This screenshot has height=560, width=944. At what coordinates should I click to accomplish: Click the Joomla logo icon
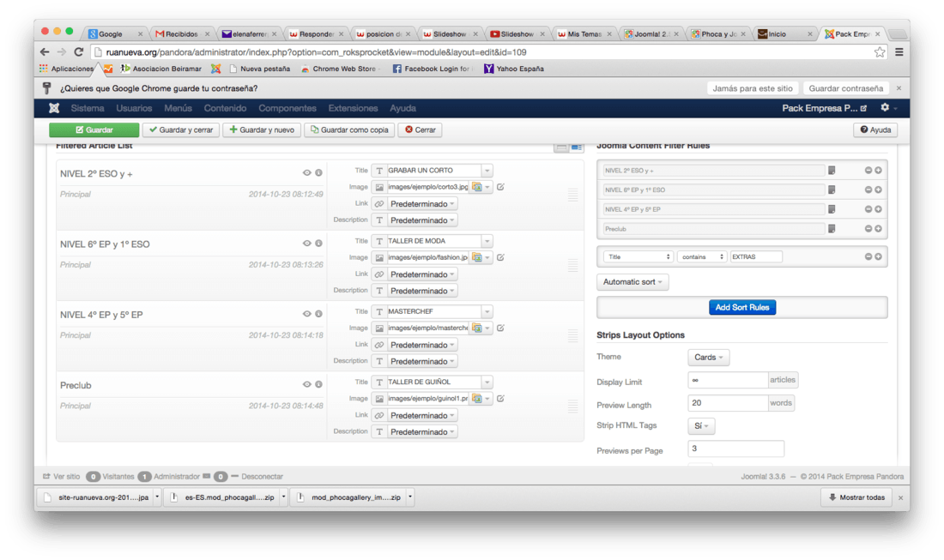(x=54, y=108)
